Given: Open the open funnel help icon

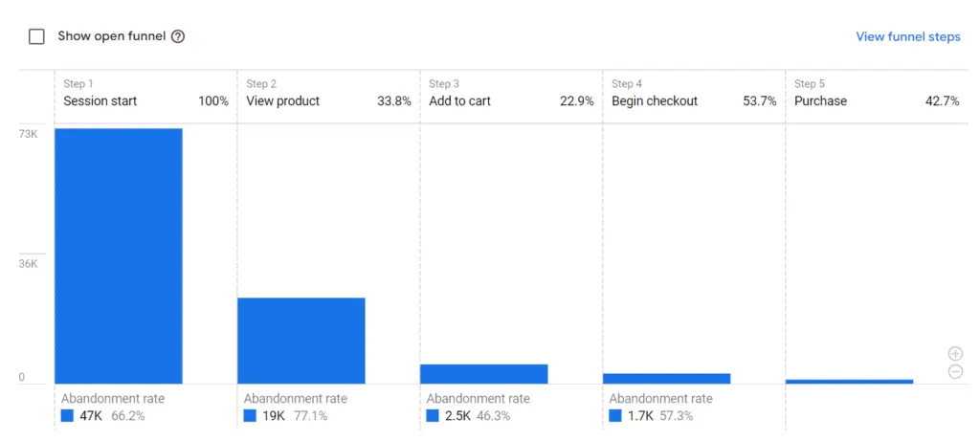Looking at the screenshot, I should 177,37.
